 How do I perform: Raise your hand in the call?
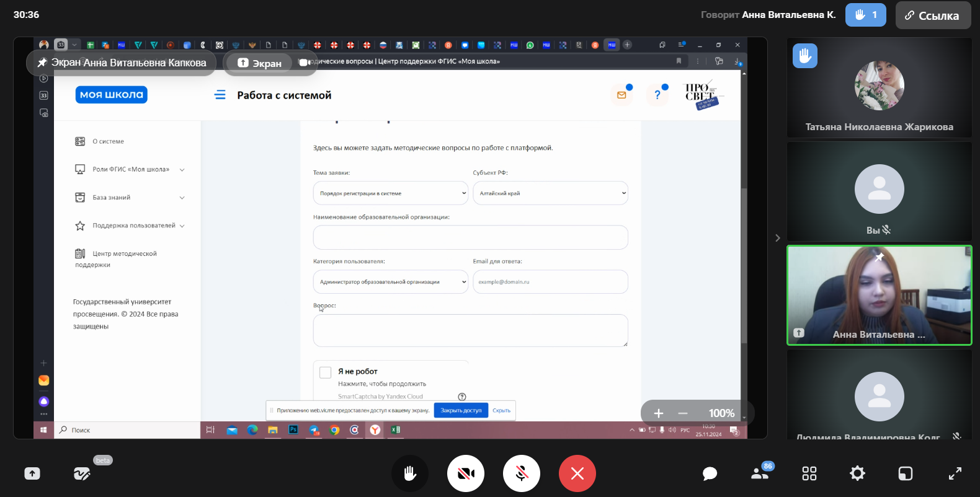point(410,473)
